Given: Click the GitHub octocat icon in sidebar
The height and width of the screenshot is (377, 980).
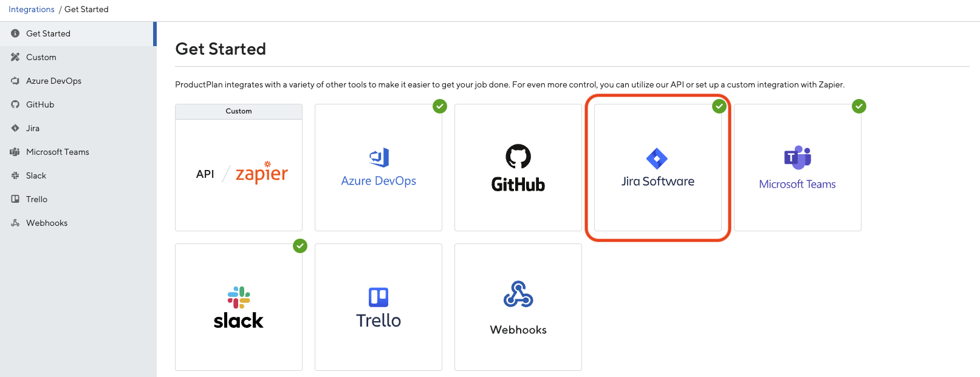Looking at the screenshot, I should coord(15,104).
